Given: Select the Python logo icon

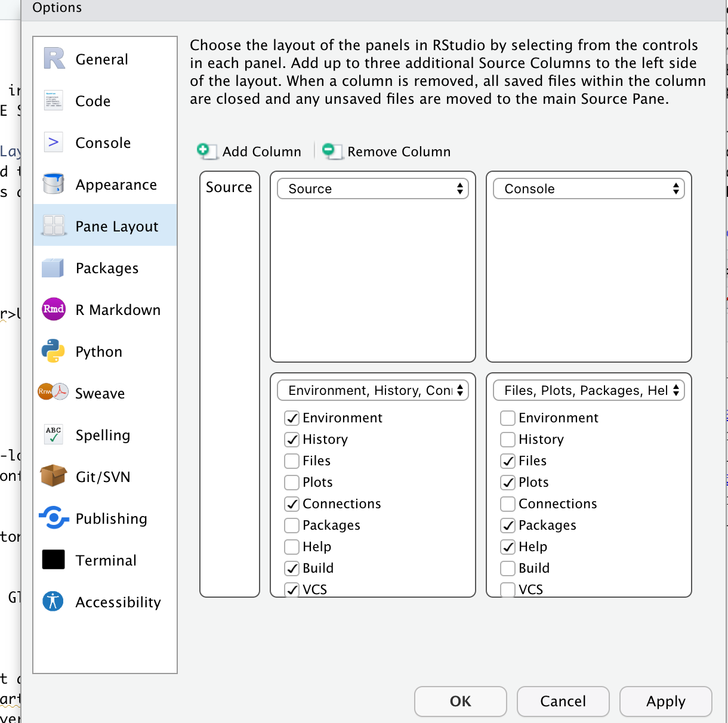Looking at the screenshot, I should tap(54, 351).
